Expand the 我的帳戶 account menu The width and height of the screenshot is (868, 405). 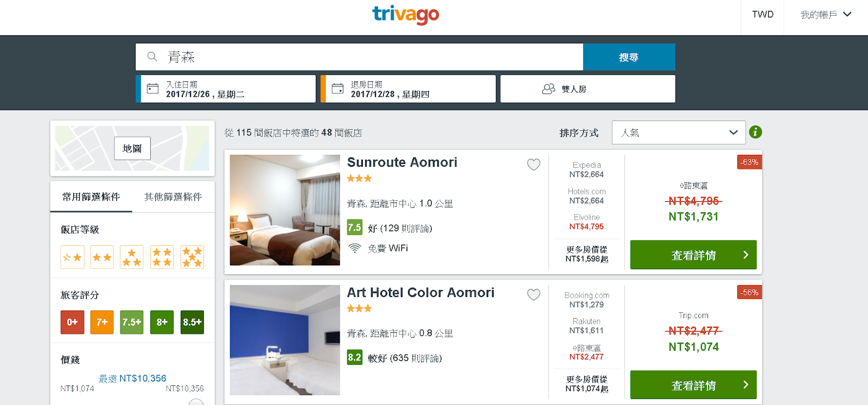point(826,15)
